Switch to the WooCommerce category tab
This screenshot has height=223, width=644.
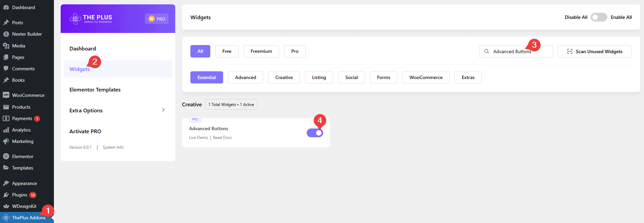(426, 77)
